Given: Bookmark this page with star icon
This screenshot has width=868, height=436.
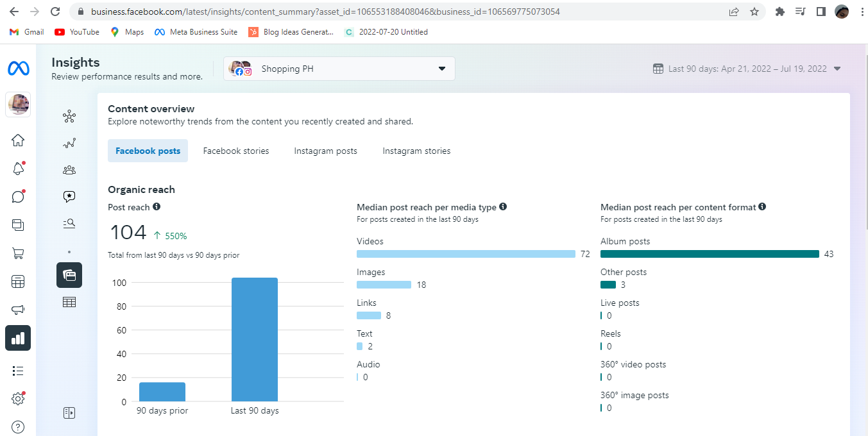Looking at the screenshot, I should 754,12.
